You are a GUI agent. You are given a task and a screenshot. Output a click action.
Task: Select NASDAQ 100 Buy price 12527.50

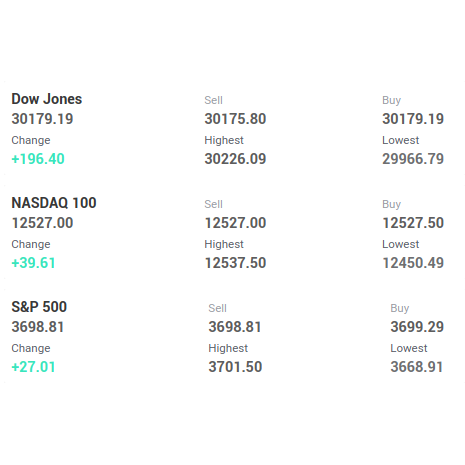413,223
